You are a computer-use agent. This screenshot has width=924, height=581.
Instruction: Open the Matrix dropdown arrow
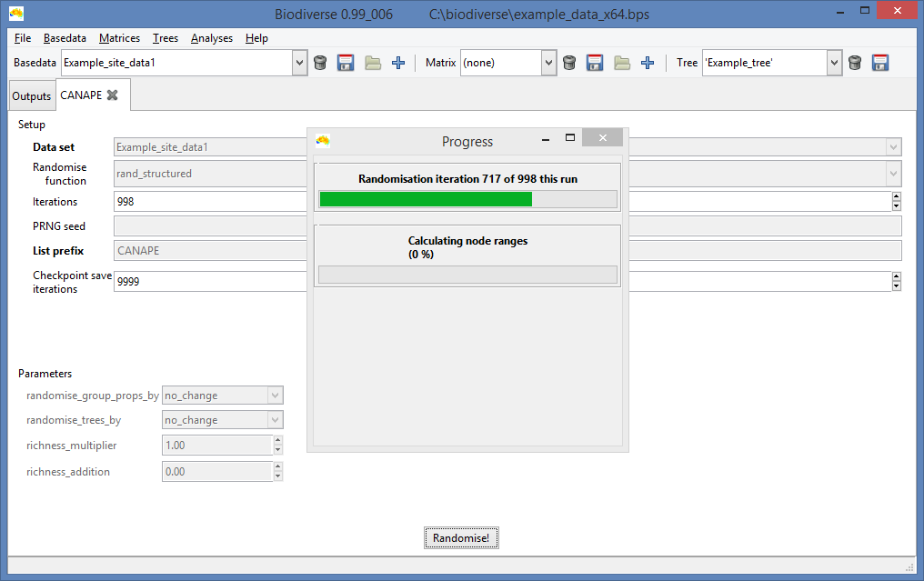point(548,63)
